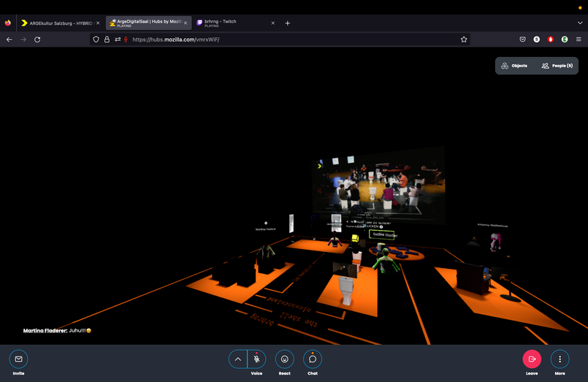Viewport: 588px width, 382px height.
Task: Switch to the ARGEkultur Salzburg tab
Action: (x=60, y=23)
